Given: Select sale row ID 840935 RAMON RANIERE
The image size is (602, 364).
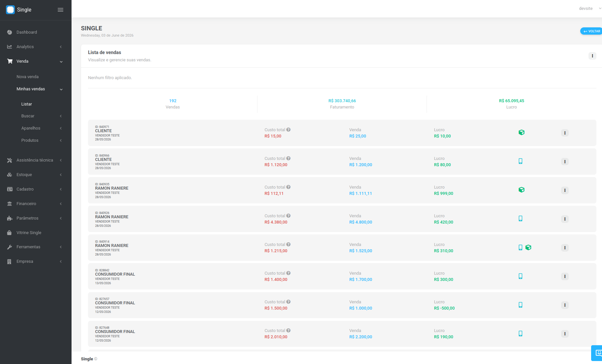Looking at the screenshot, I should [x=342, y=190].
